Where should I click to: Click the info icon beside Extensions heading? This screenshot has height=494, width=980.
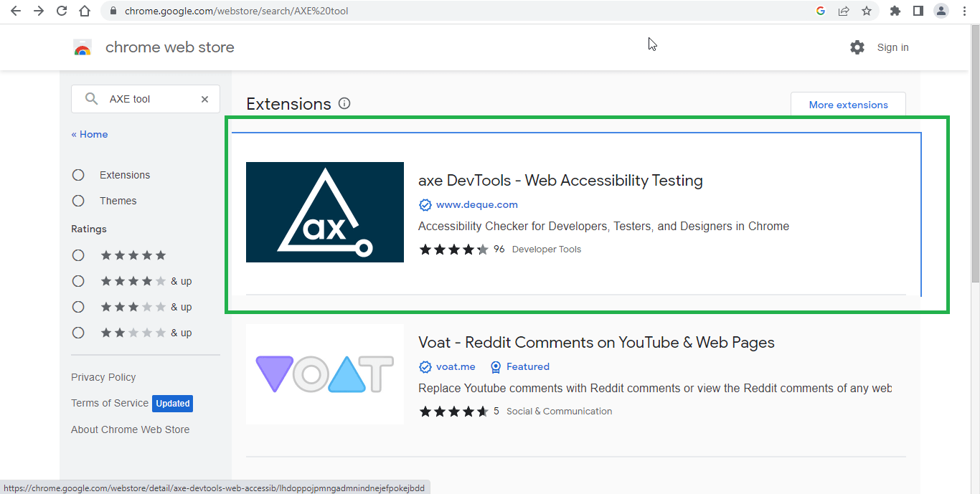pos(344,103)
